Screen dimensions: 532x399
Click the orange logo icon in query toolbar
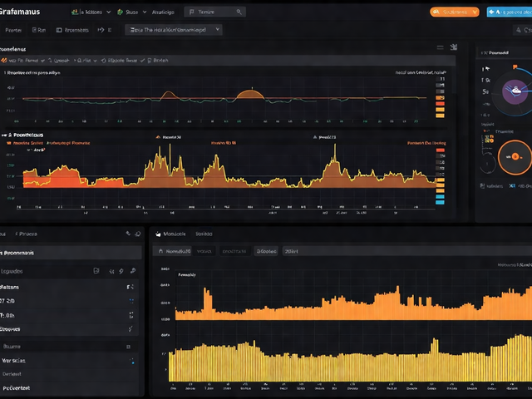click(x=3, y=61)
